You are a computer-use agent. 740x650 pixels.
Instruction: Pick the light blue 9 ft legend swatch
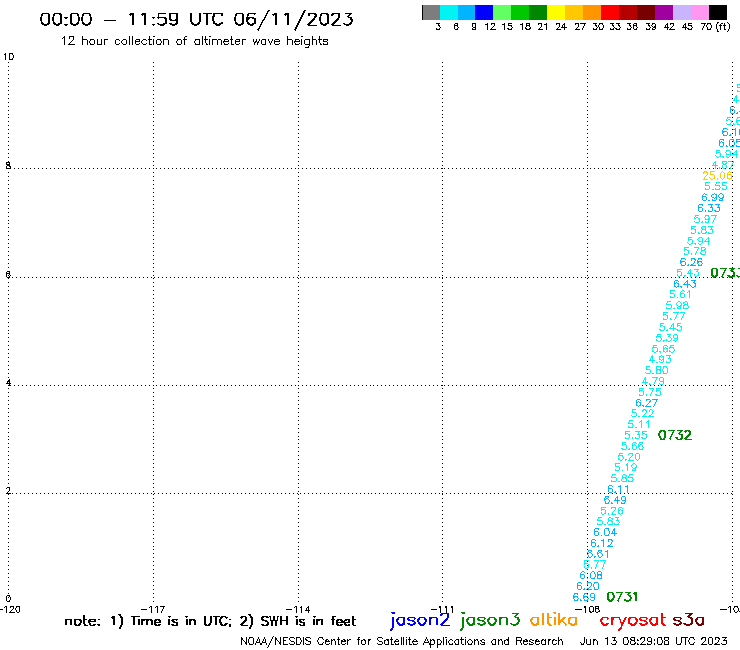[467, 12]
